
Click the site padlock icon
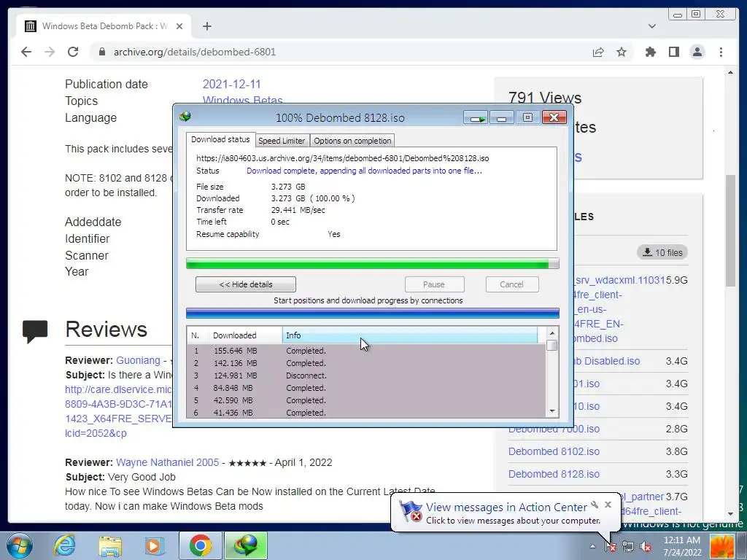point(101,52)
